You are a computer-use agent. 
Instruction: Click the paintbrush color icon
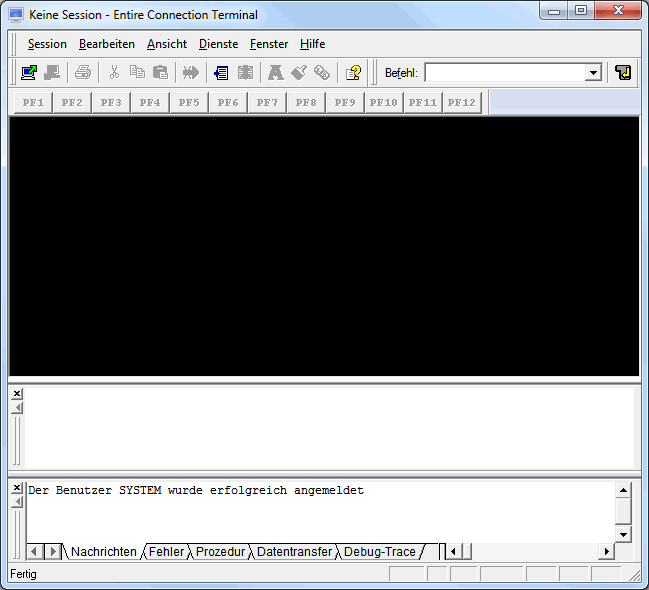(x=298, y=72)
